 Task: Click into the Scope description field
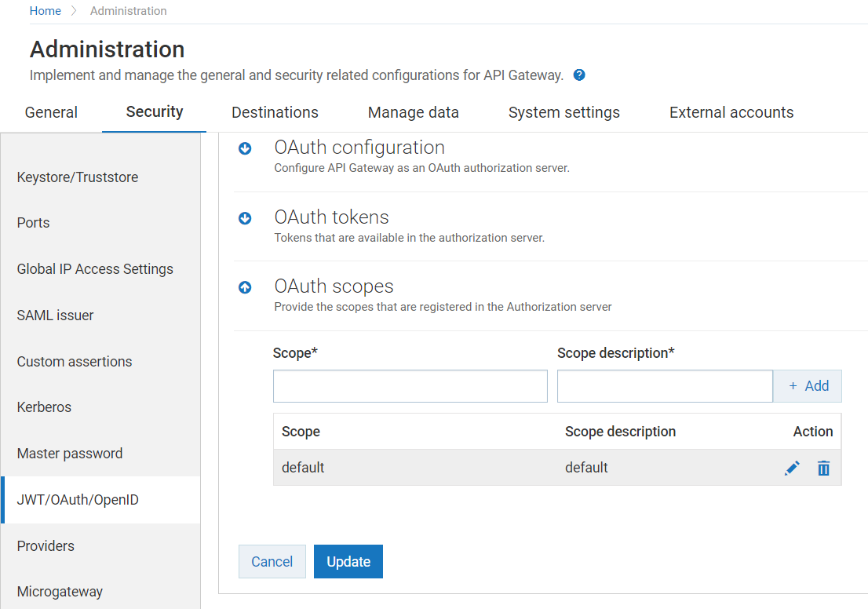coord(664,387)
